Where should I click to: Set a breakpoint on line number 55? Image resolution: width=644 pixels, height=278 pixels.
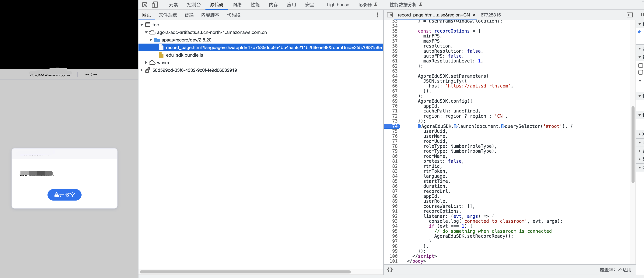(x=394, y=31)
